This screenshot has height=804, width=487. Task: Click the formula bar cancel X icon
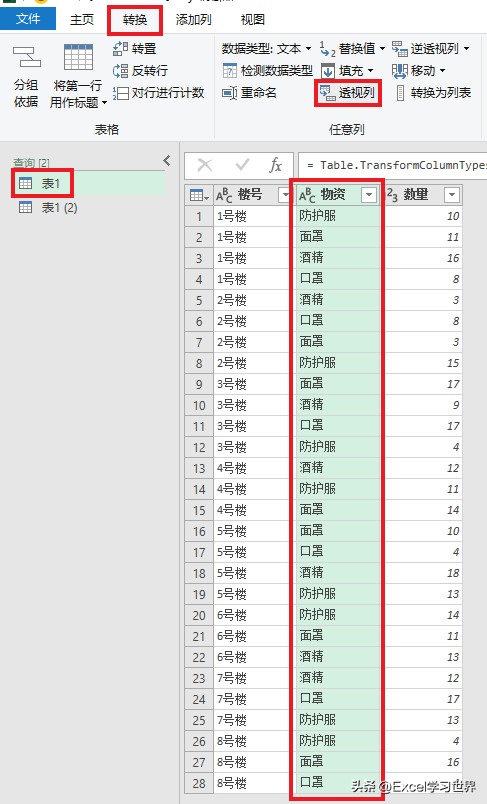[x=205, y=165]
